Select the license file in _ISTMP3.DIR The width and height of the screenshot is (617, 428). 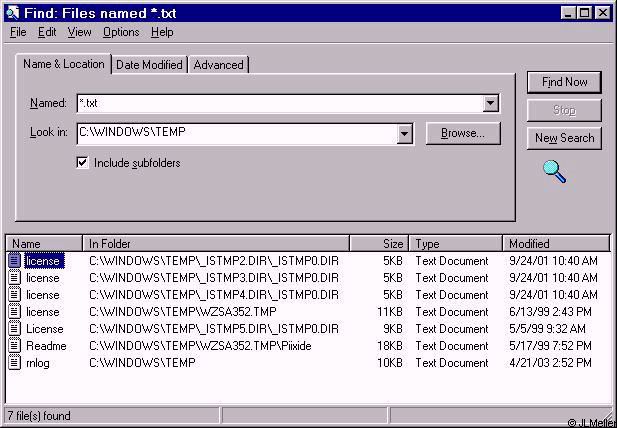point(42,278)
